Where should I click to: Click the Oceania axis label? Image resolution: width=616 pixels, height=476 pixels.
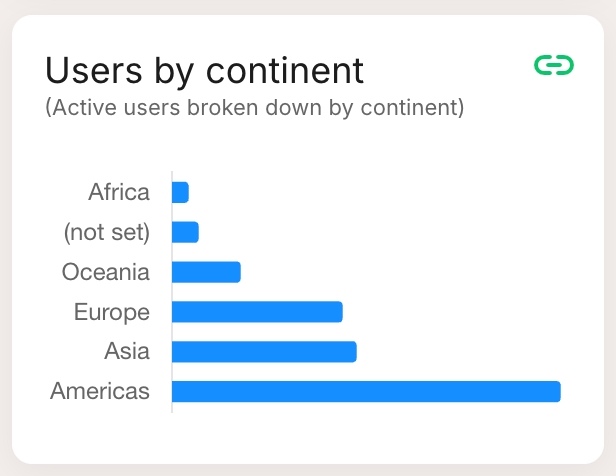coord(106,272)
